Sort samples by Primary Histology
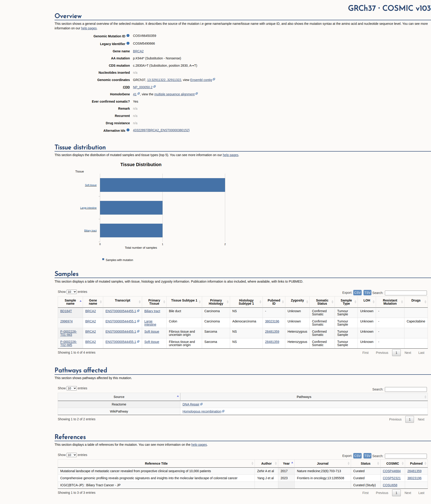Screen dimensions: 431x504 [216, 302]
